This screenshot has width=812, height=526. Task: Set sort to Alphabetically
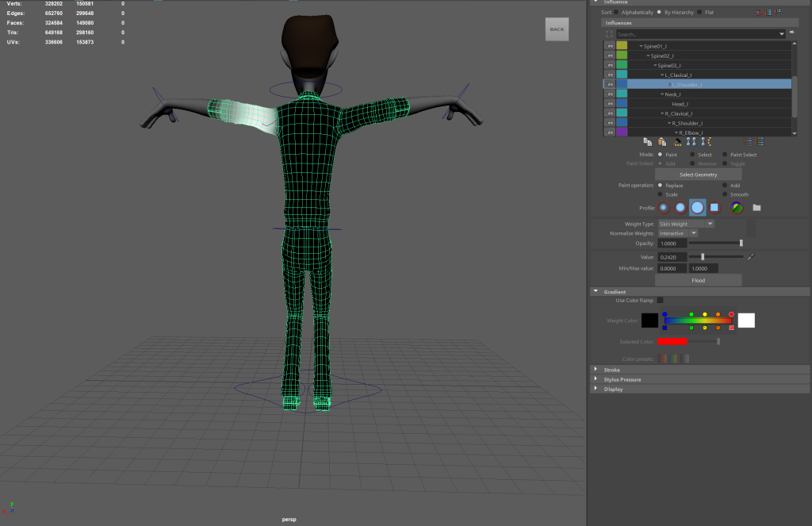pos(616,13)
